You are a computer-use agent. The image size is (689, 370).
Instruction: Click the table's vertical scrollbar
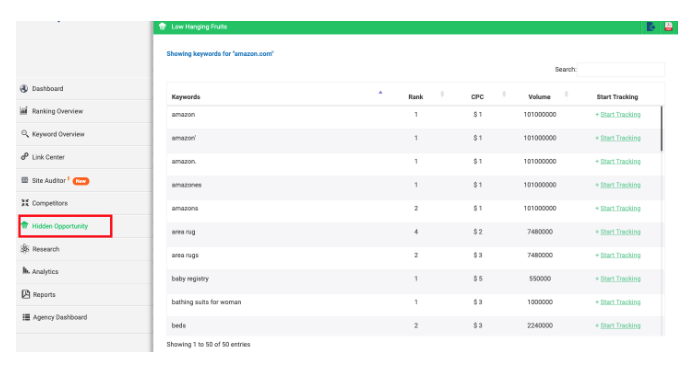(662, 129)
